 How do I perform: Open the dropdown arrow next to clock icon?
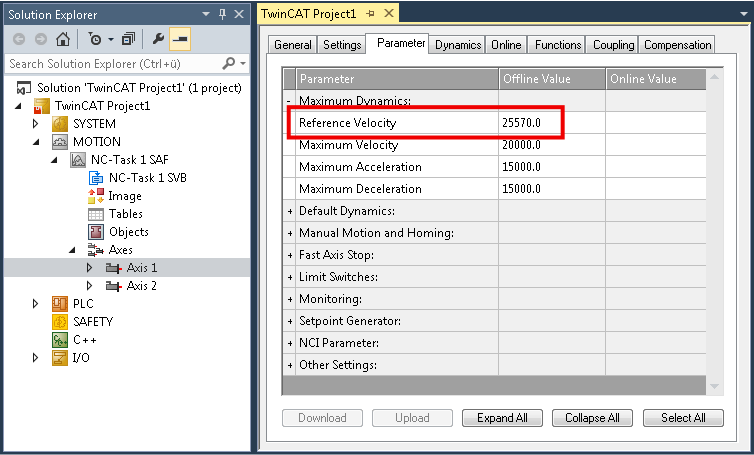(111, 39)
